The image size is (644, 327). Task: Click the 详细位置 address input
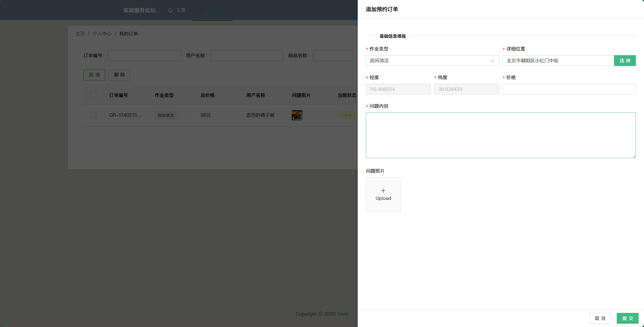pyautogui.click(x=558, y=61)
